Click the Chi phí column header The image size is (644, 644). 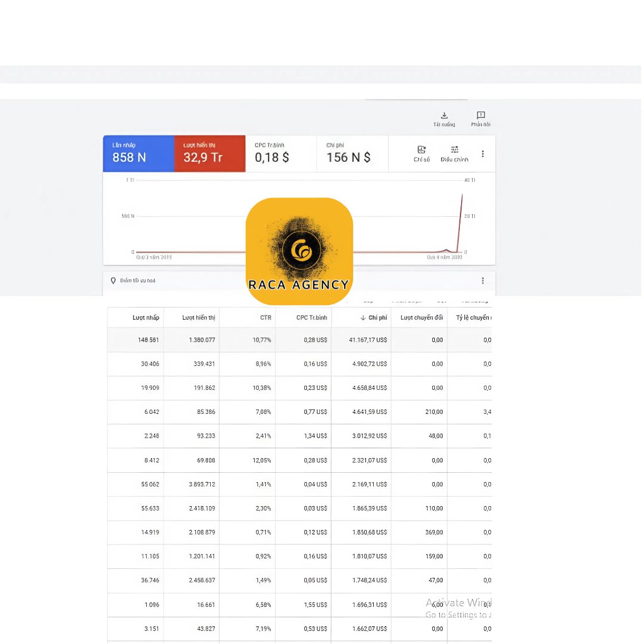point(378,318)
